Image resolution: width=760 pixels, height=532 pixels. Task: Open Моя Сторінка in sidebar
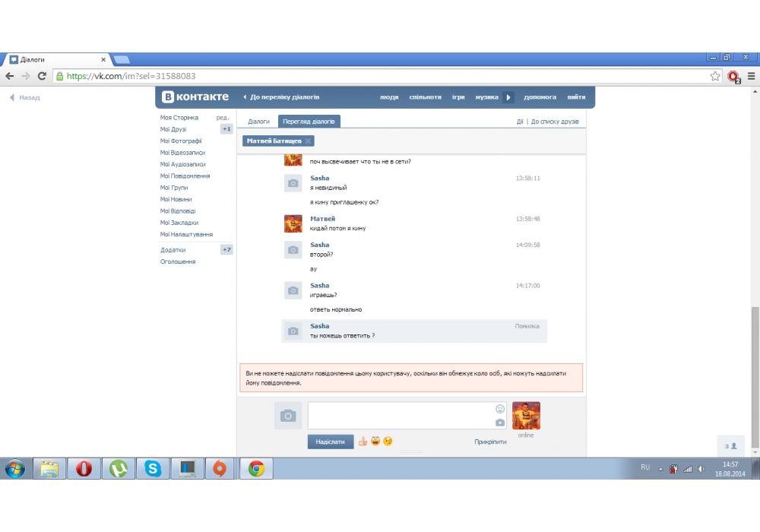click(179, 118)
